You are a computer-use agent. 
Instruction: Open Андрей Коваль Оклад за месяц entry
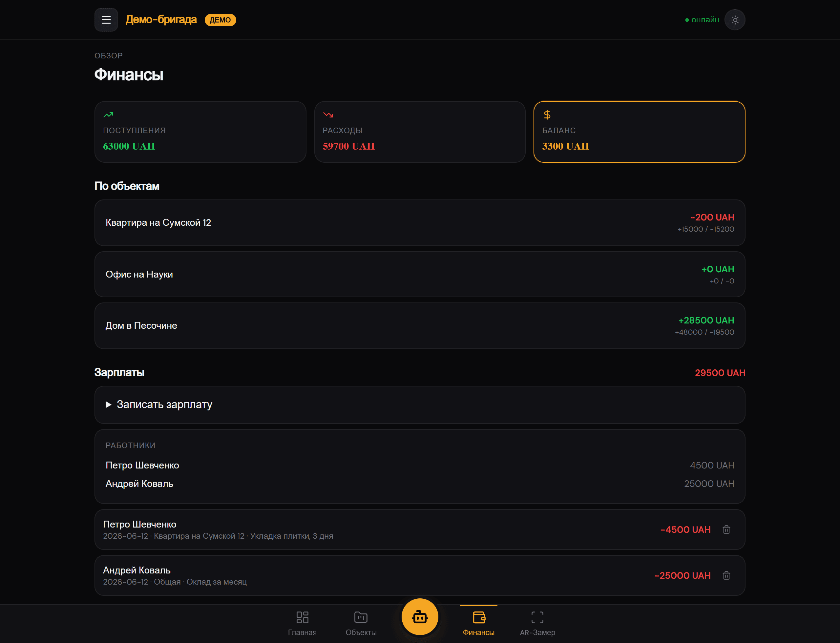(x=420, y=575)
